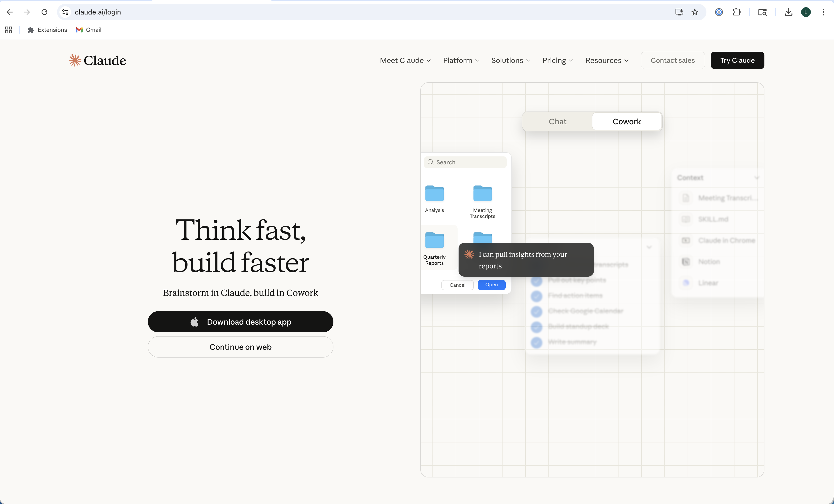This screenshot has width=834, height=504.
Task: Click the Search field above the folders
Action: 465,162
